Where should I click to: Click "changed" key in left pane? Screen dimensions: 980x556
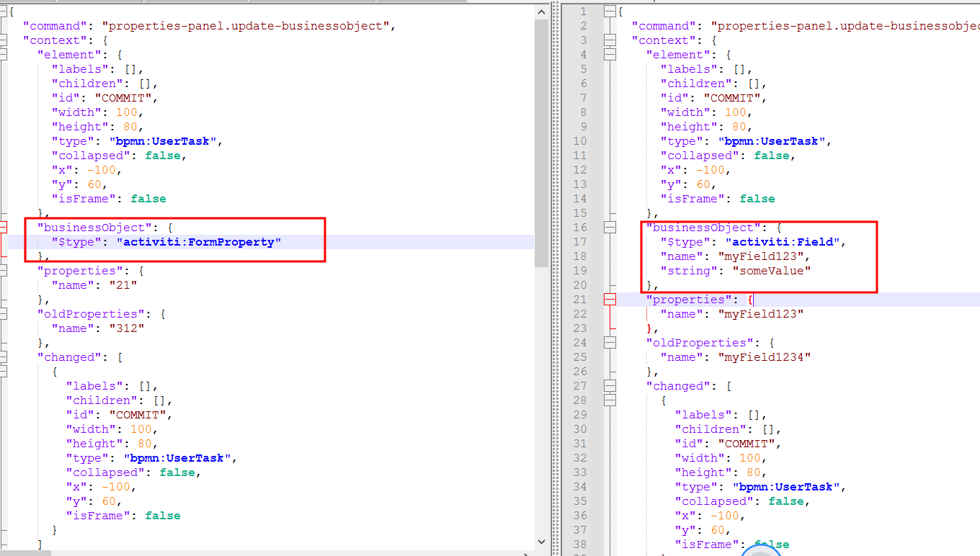pyautogui.click(x=70, y=357)
